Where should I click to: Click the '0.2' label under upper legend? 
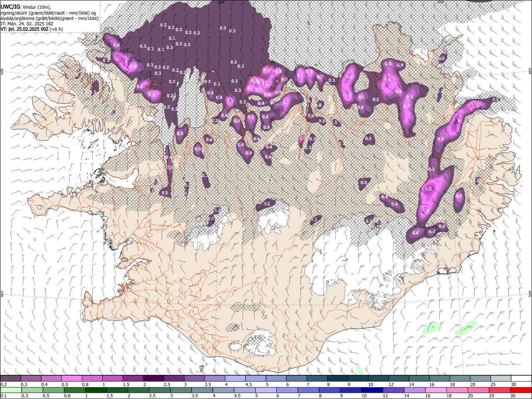[x=4, y=384]
